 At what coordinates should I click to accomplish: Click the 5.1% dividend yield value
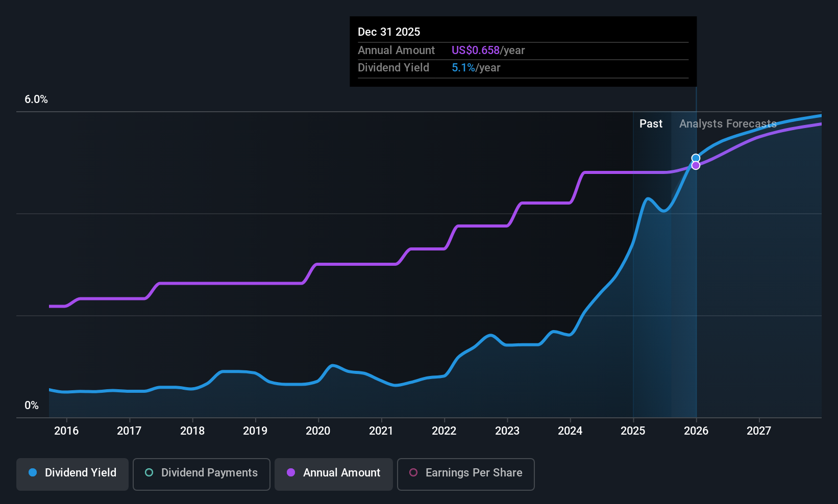(463, 67)
